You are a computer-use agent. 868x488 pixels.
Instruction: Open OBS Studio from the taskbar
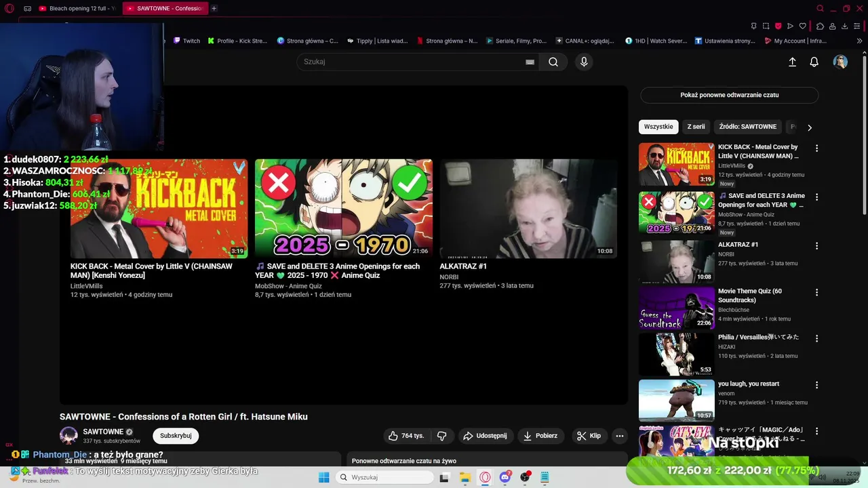point(525,477)
